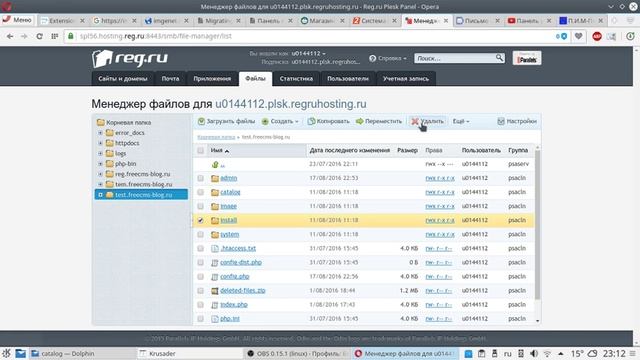640x360 pixels.
Task: Check the system folder checkbox
Action: tap(200, 235)
